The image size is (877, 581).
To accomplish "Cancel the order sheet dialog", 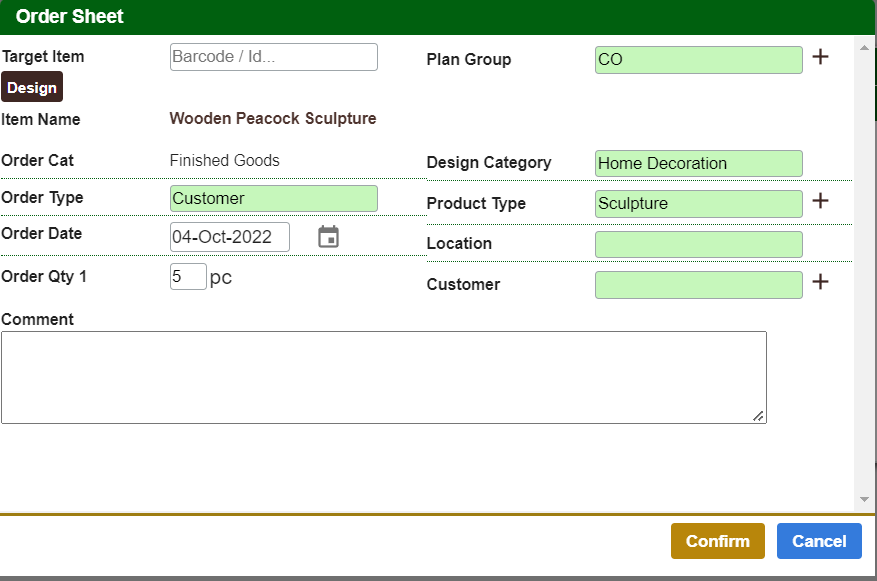I will tap(819, 541).
